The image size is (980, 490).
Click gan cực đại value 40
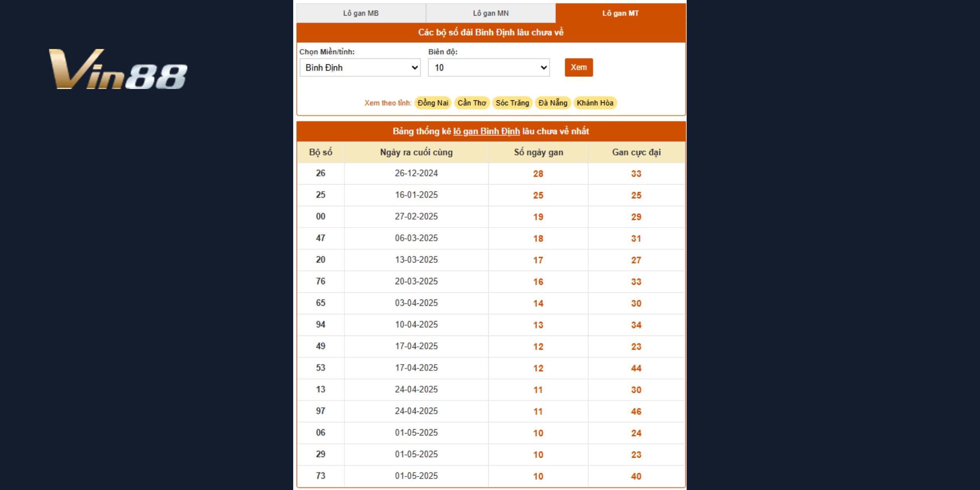636,476
